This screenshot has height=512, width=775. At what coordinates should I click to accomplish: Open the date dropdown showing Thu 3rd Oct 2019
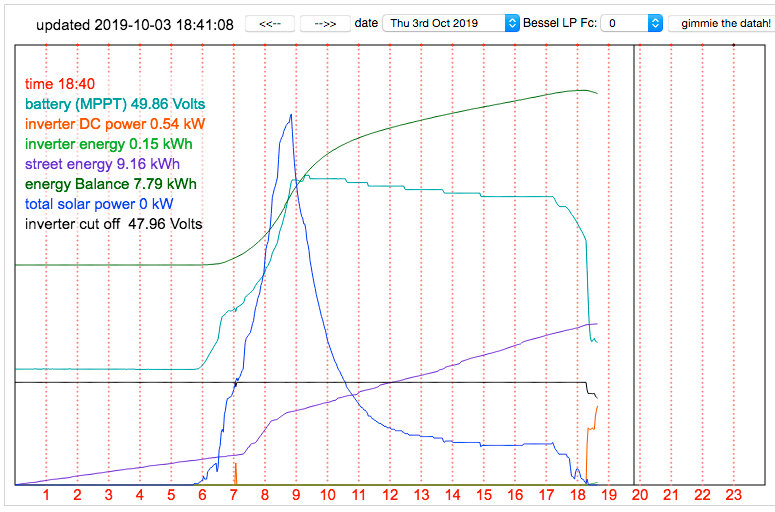tap(455, 23)
